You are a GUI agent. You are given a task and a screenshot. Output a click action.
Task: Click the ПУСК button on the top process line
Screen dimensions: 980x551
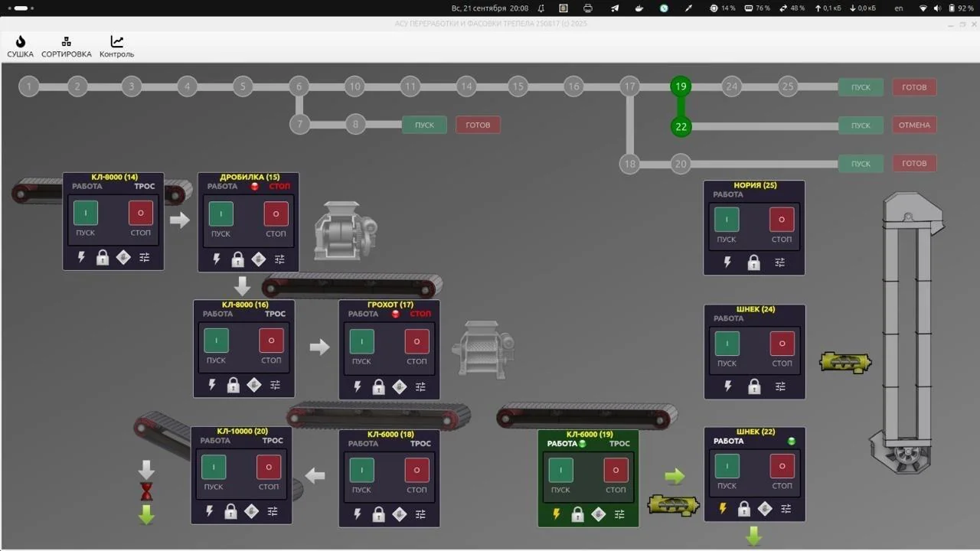click(x=860, y=86)
